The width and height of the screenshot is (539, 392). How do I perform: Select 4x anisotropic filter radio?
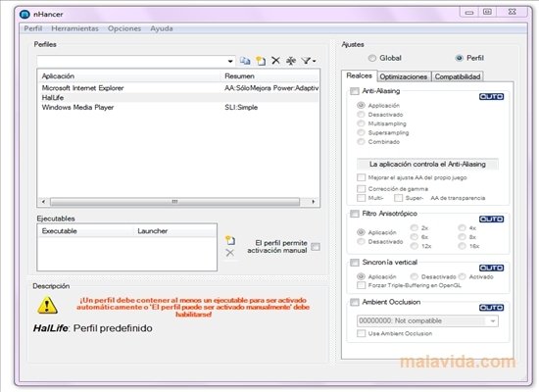[462, 227]
